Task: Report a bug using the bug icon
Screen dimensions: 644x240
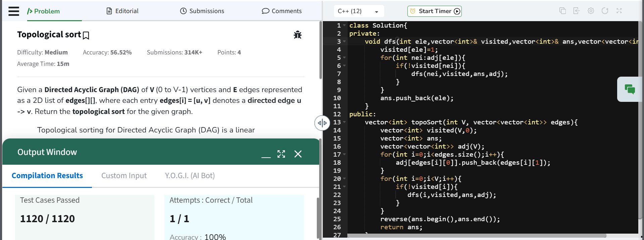Action: 297,35
